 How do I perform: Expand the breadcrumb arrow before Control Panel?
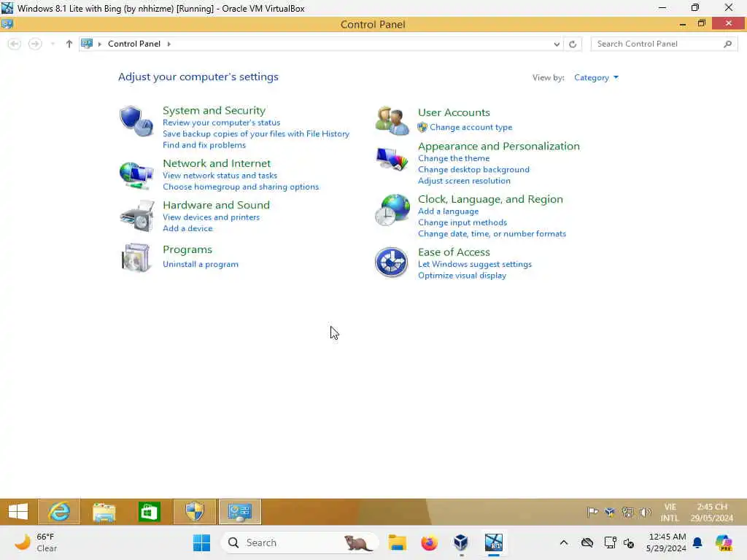tap(99, 44)
